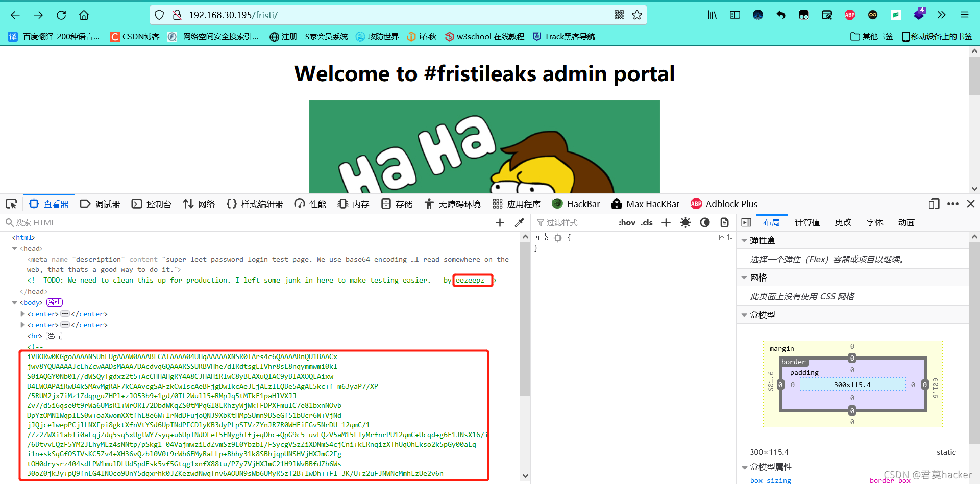Expand the second center element
The height and width of the screenshot is (484, 980).
coord(22,325)
